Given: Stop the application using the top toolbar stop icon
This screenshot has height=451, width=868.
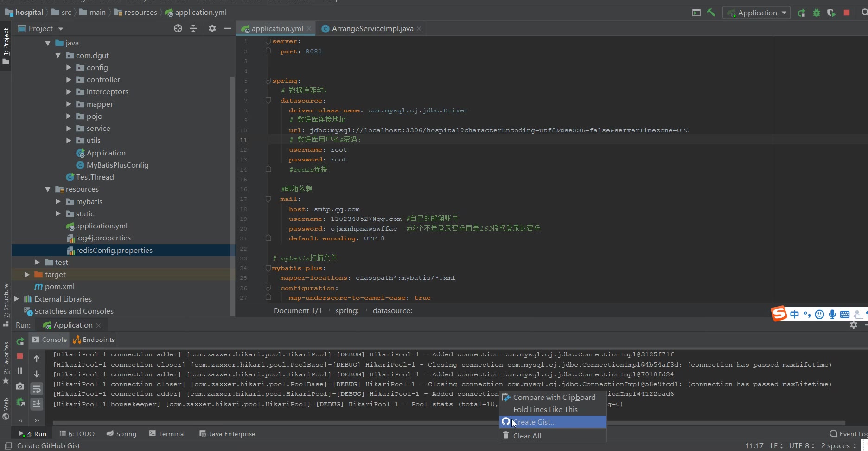Looking at the screenshot, I should pyautogui.click(x=847, y=13).
